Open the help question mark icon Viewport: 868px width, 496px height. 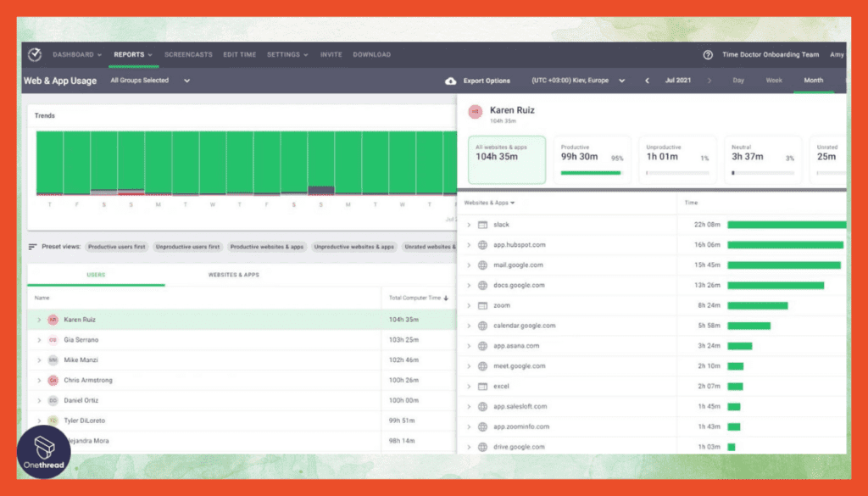click(x=708, y=55)
